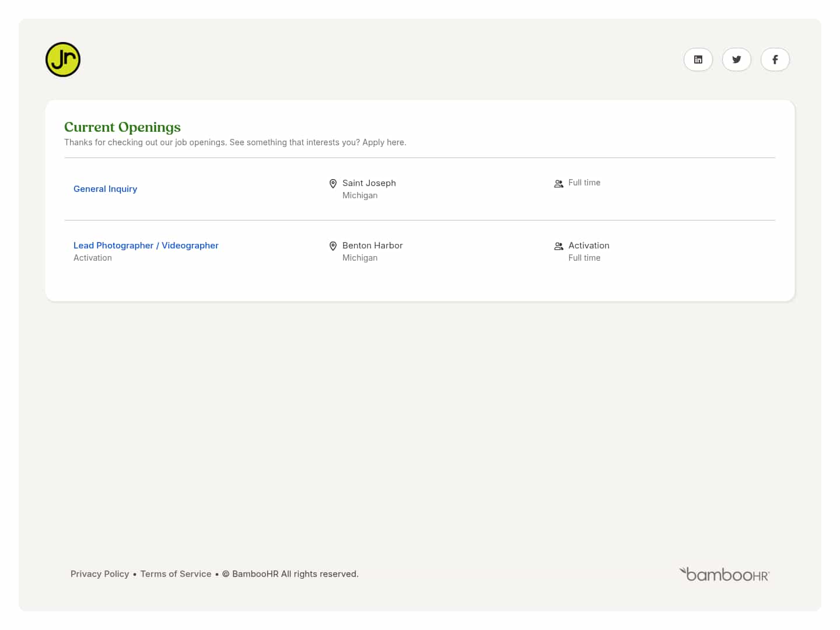840x630 pixels.
Task: Click the people icon in General Inquiry row
Action: (558, 184)
